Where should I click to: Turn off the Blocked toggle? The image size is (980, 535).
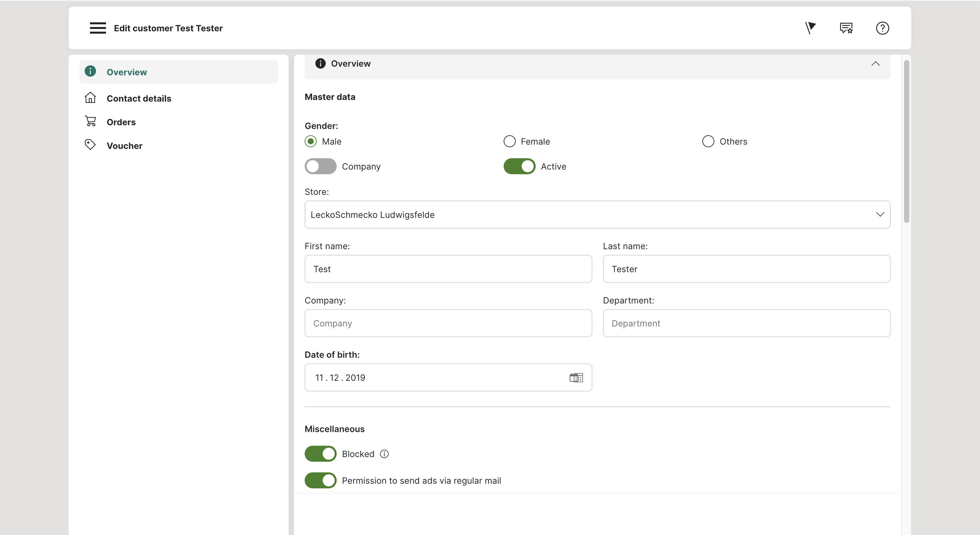point(320,454)
